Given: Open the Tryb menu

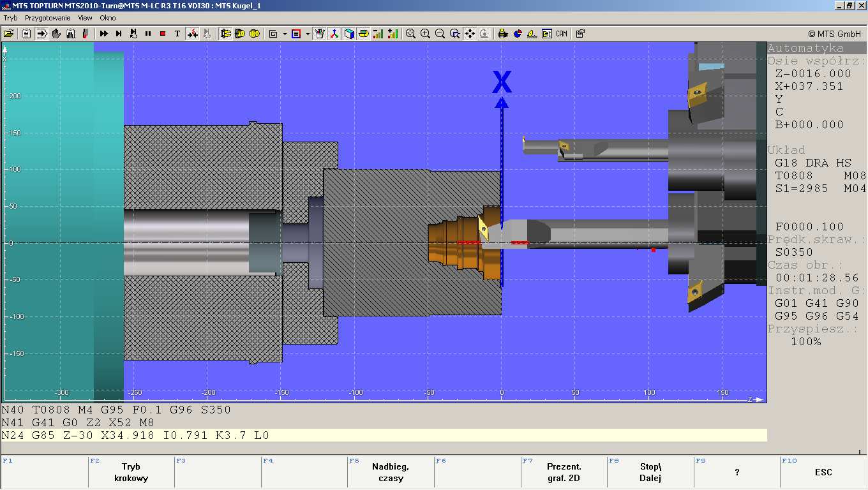Looking at the screenshot, I should coord(11,18).
